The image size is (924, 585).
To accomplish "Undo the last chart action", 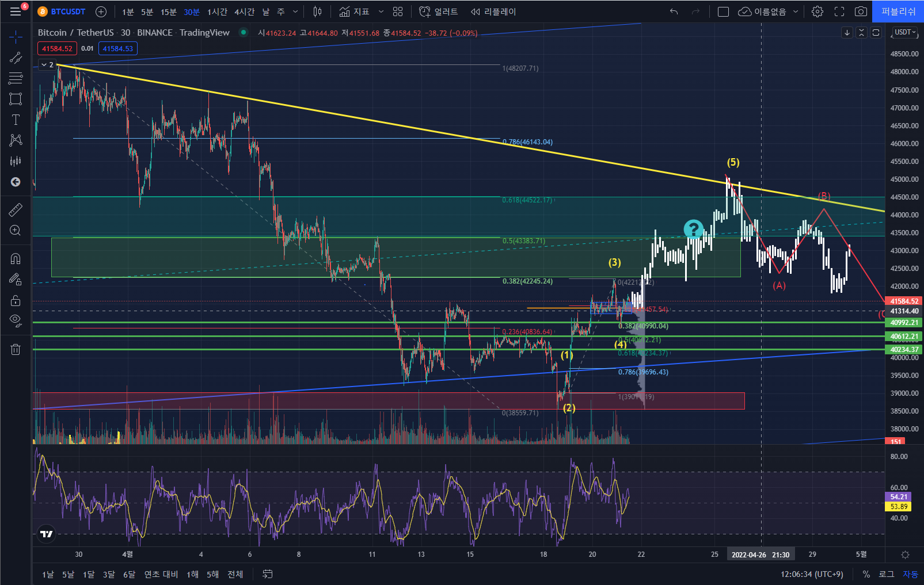I will (x=674, y=12).
